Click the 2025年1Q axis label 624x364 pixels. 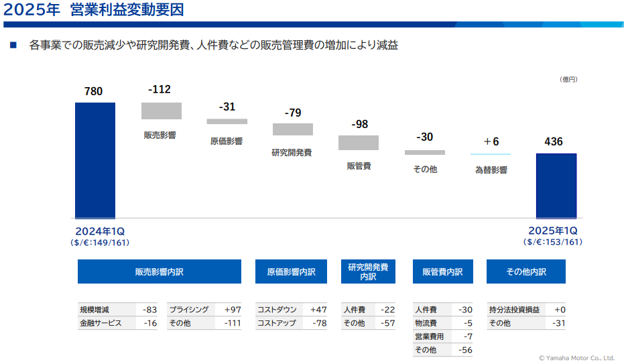point(553,231)
